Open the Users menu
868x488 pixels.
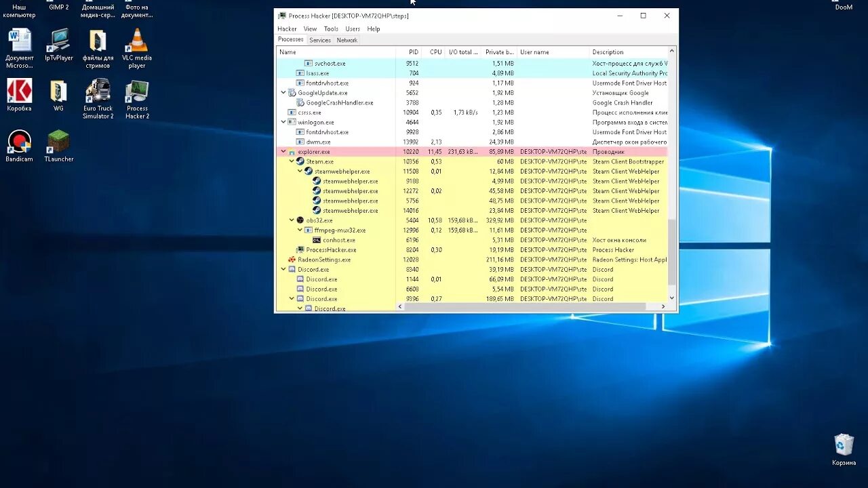click(353, 29)
